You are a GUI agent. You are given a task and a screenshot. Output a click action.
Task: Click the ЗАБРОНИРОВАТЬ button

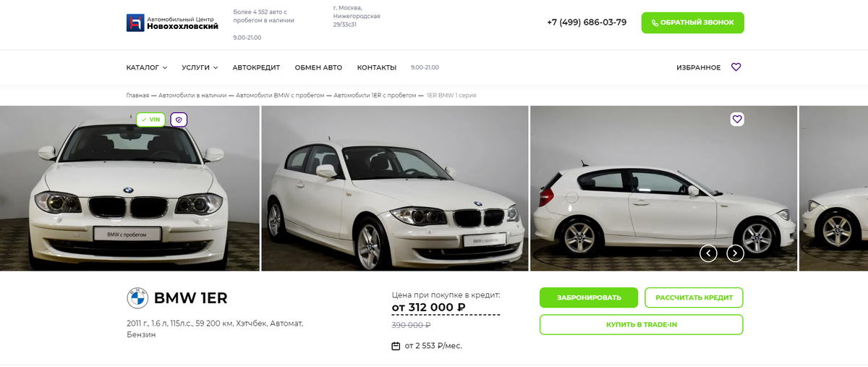(589, 298)
